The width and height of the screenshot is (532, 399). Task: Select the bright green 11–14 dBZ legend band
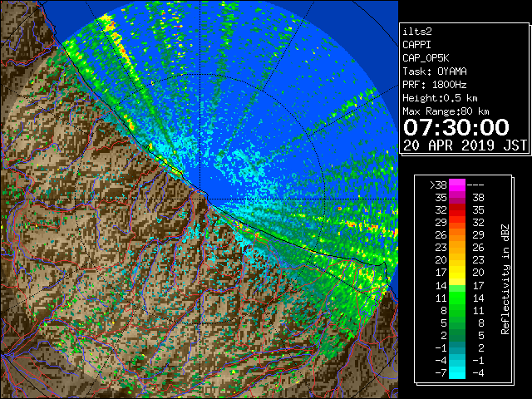point(457,298)
